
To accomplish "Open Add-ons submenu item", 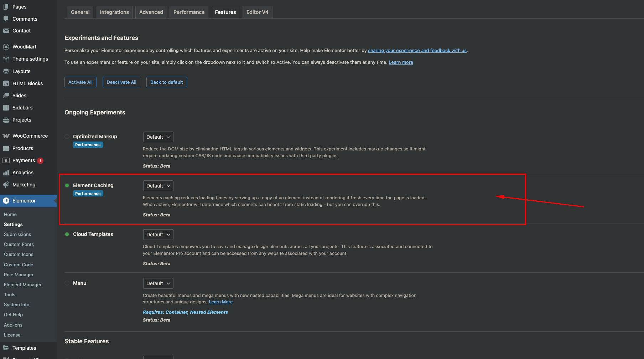I will click(x=13, y=325).
